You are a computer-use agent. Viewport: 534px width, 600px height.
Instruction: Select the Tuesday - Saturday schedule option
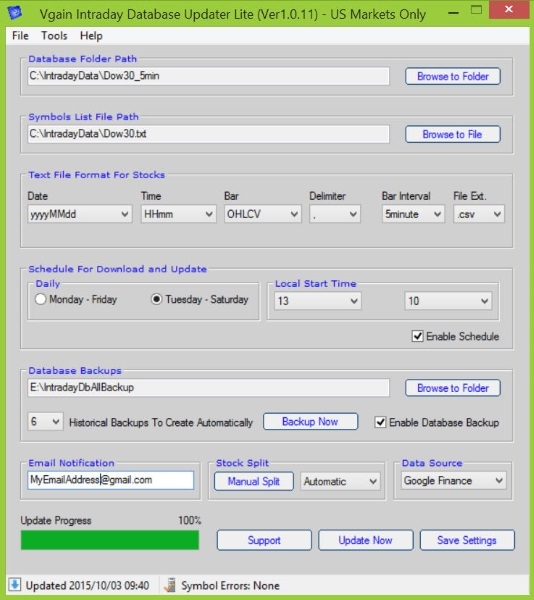pos(156,299)
